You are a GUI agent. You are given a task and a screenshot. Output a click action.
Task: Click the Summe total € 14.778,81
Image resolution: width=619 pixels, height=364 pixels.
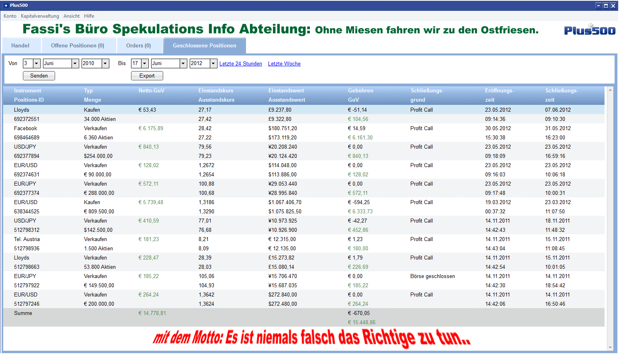click(152, 313)
